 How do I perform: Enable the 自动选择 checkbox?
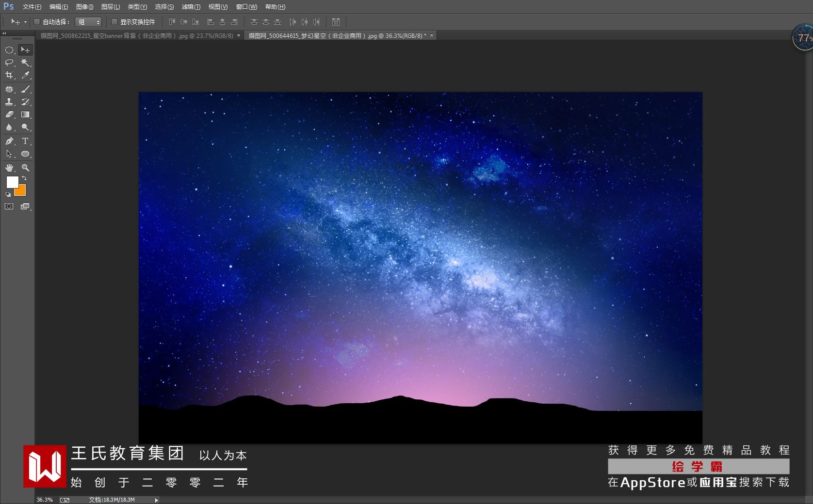(37, 22)
